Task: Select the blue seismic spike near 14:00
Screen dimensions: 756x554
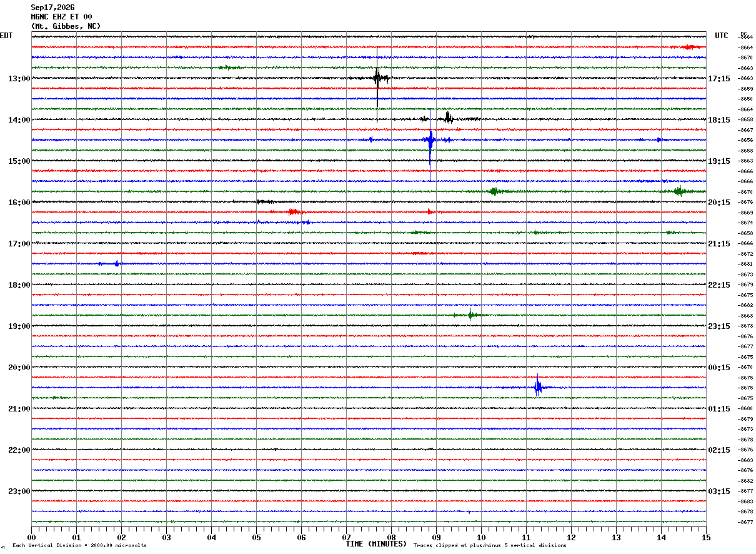Action: (x=430, y=140)
